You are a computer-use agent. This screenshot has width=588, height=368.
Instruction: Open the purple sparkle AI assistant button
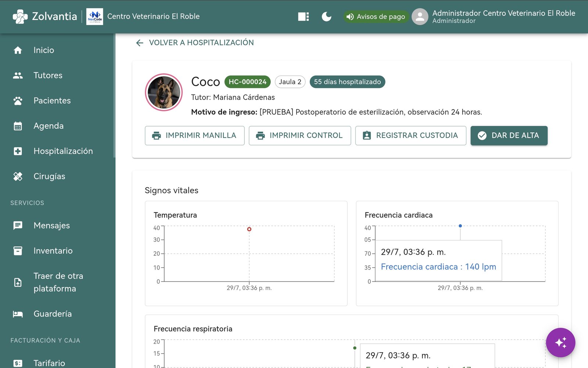(x=560, y=343)
